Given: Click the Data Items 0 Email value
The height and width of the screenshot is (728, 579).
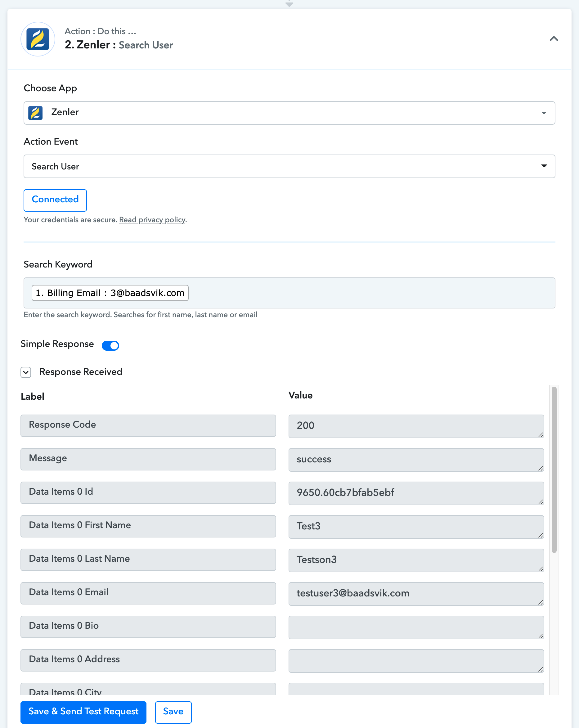Looking at the screenshot, I should point(415,593).
